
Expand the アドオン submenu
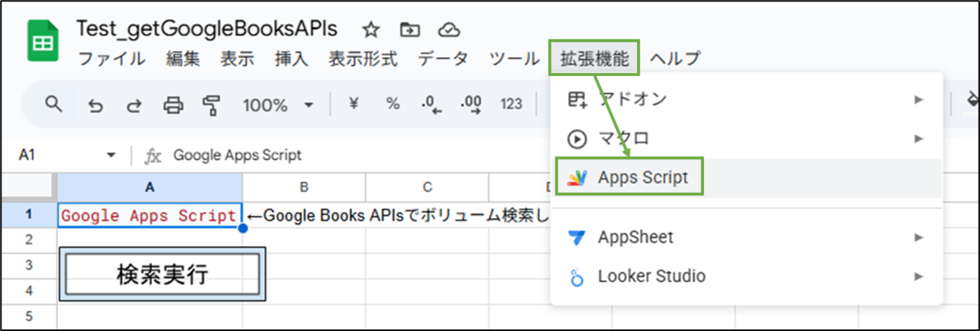coord(747,100)
